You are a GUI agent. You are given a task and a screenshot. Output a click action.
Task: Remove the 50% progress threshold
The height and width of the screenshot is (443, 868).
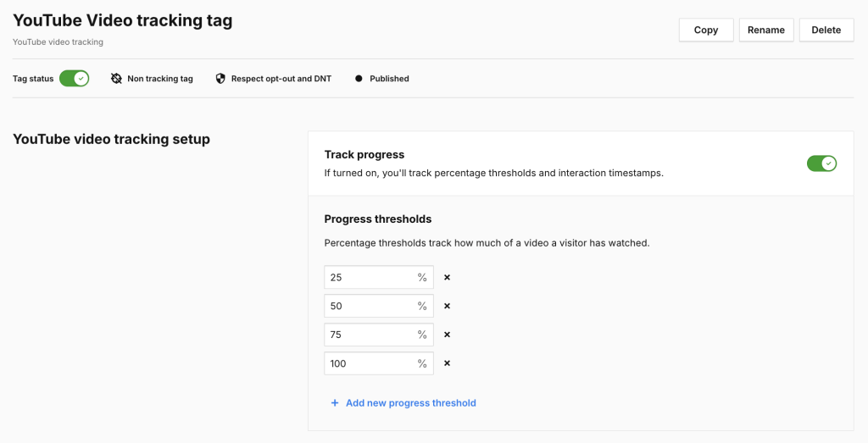448,307
